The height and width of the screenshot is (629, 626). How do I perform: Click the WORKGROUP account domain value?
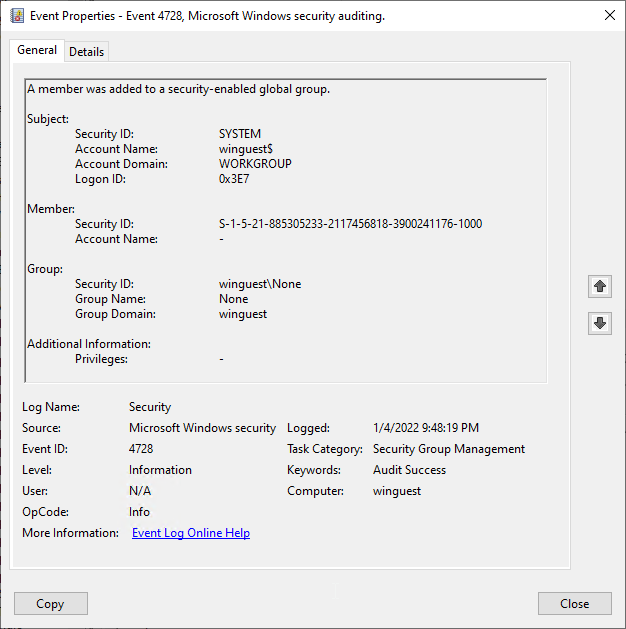255,164
